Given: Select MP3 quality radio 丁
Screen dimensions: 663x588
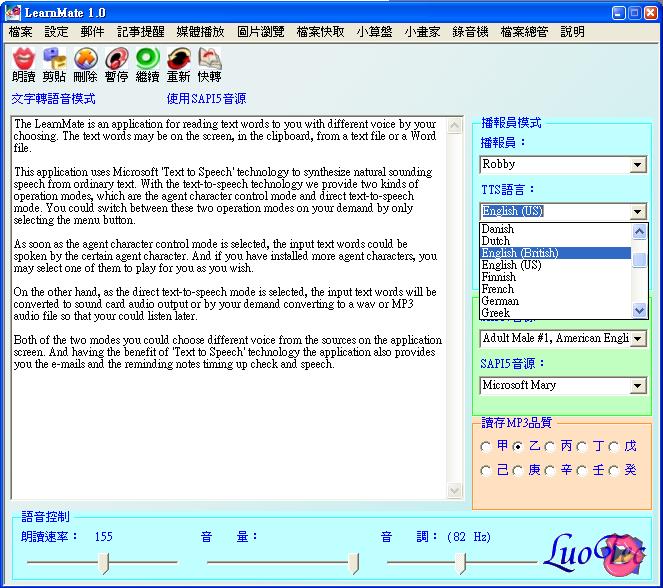Looking at the screenshot, I should (x=582, y=446).
